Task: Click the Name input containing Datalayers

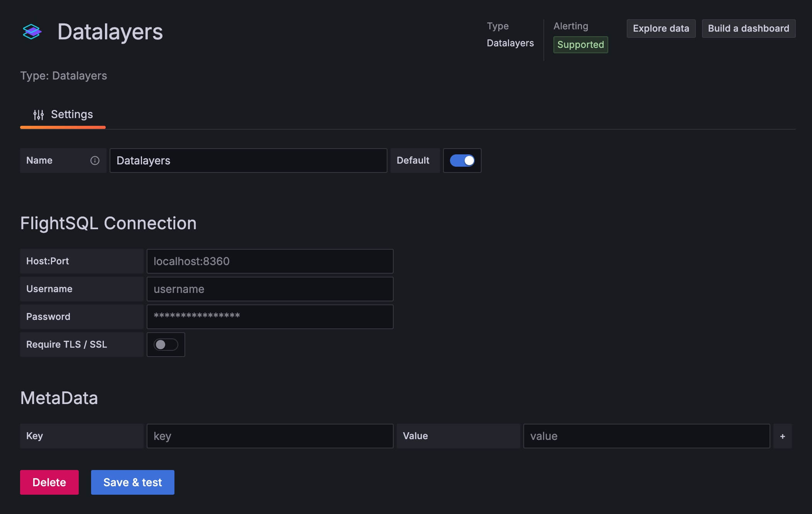Action: click(248, 161)
